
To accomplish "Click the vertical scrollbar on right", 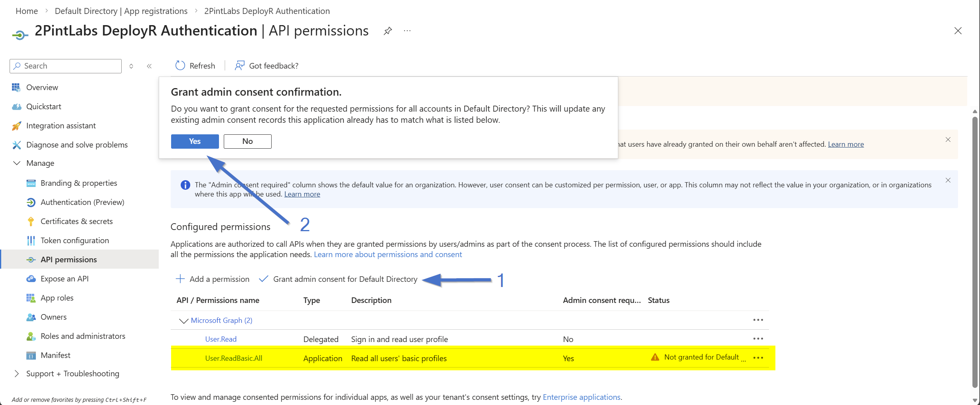I will 974,251.
